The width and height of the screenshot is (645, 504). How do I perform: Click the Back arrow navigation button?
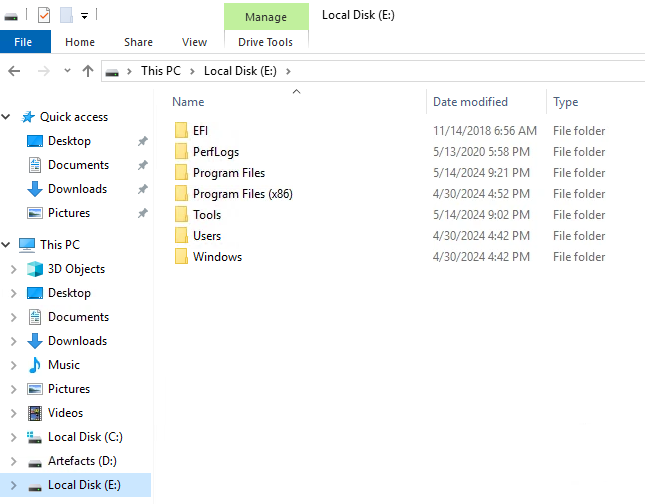[14, 71]
